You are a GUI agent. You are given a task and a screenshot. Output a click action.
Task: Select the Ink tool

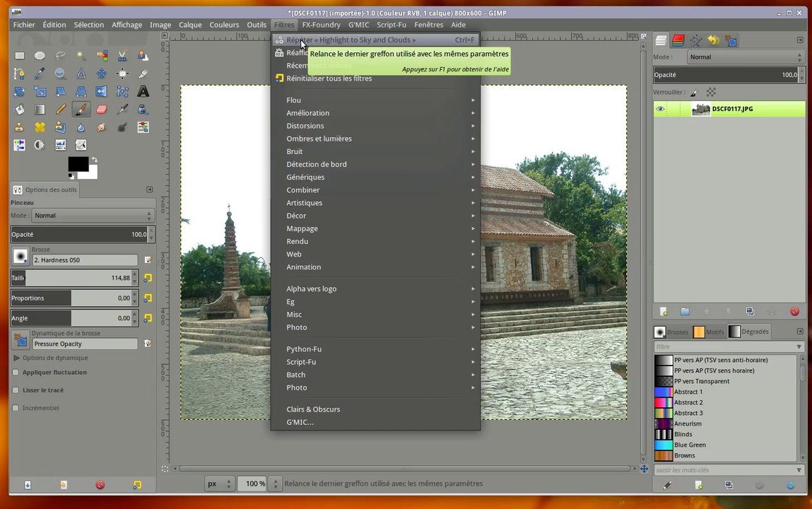pos(143,110)
